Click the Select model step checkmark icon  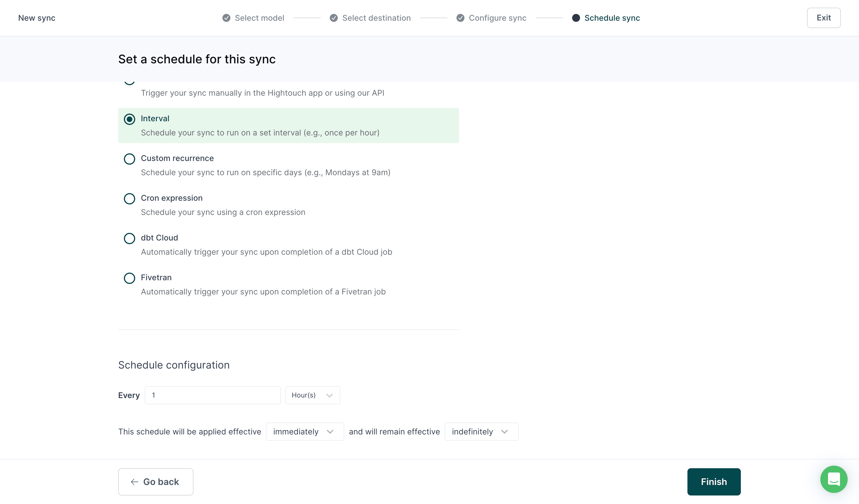[226, 18]
